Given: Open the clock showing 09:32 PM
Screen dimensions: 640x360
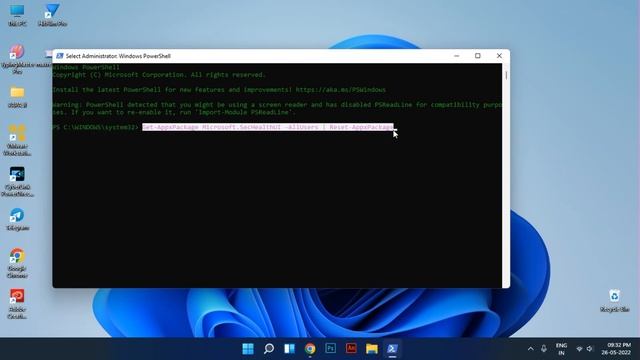Looking at the screenshot, I should 616,349.
